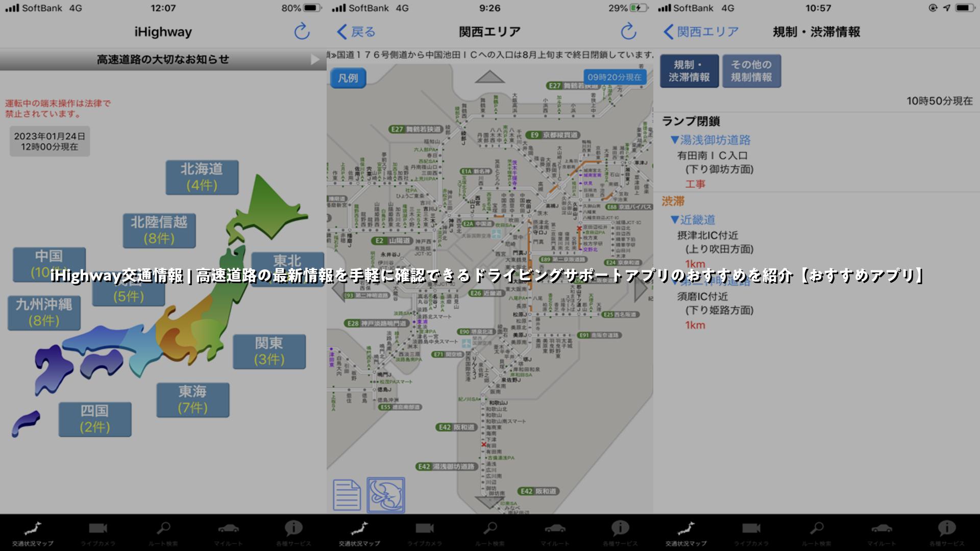The image size is (980, 551).
Task: Select the 有田南ＩＣ入口 entry
Action: [713, 156]
